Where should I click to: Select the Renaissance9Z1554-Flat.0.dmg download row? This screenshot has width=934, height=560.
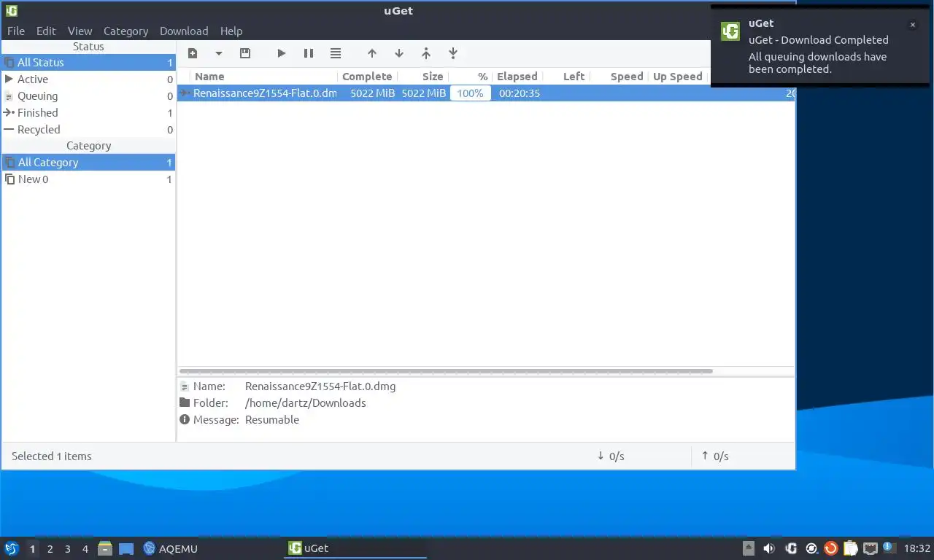(486, 93)
